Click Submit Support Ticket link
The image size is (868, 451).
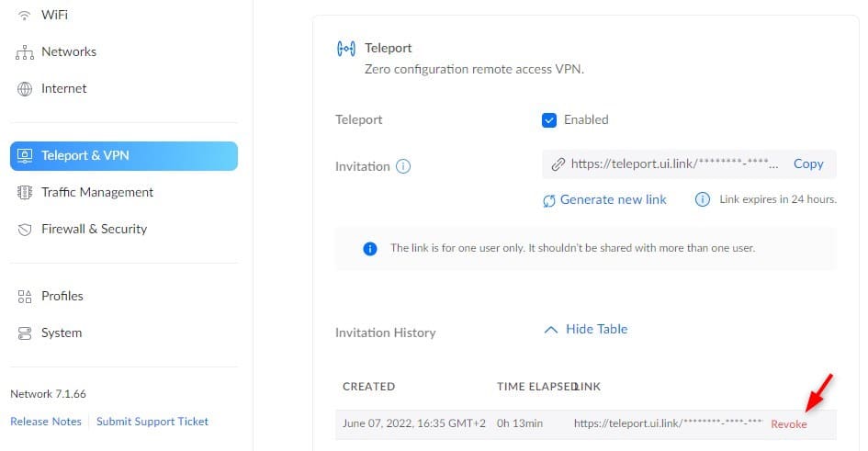pos(152,422)
